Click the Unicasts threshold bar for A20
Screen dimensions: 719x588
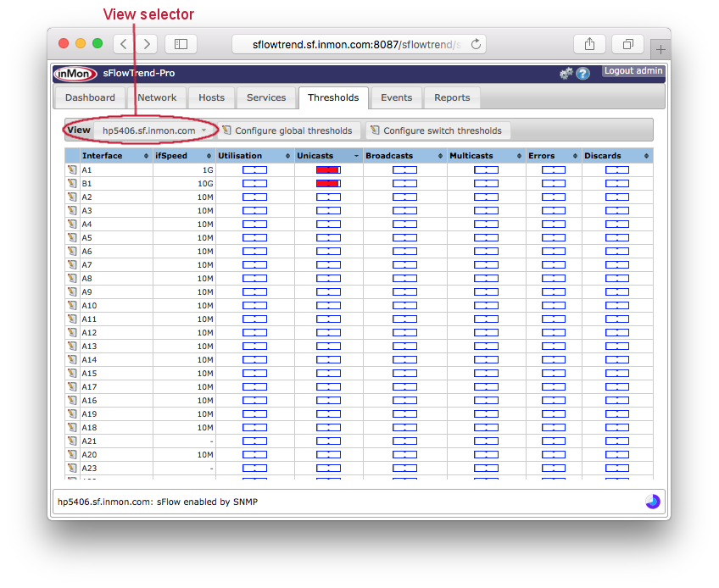(328, 455)
